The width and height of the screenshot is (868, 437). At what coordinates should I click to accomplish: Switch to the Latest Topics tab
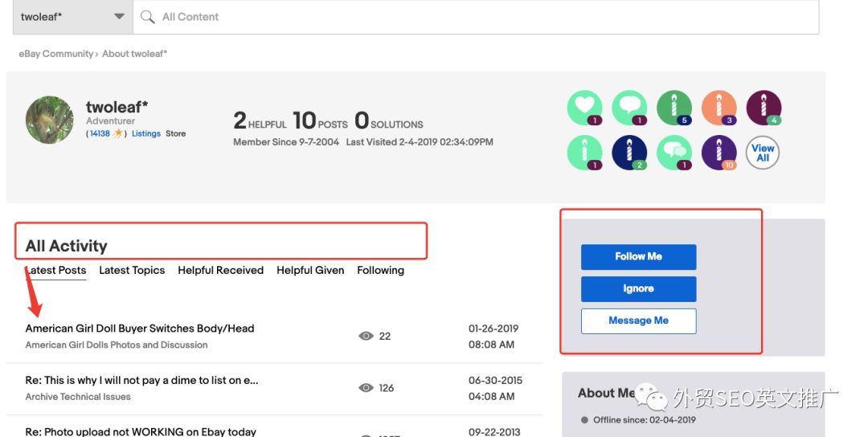click(132, 271)
